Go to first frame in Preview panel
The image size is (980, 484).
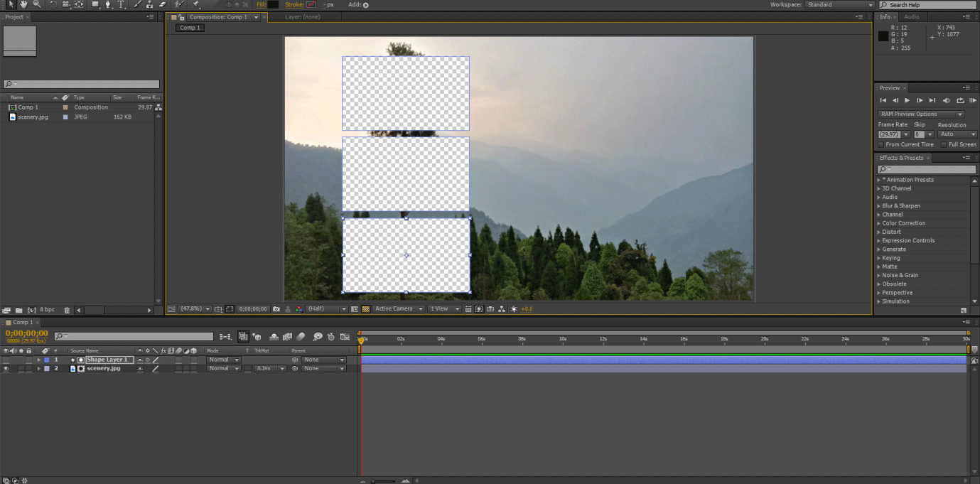pyautogui.click(x=883, y=100)
